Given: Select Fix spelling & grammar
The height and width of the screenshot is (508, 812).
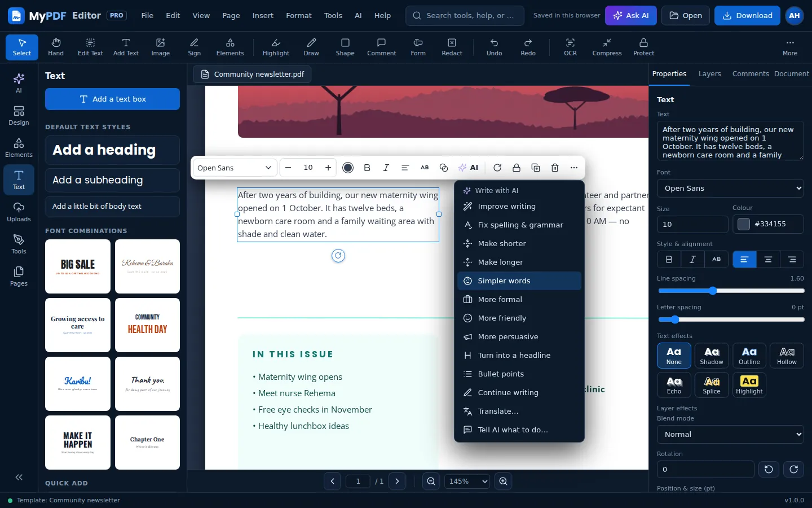Looking at the screenshot, I should 519,225.
